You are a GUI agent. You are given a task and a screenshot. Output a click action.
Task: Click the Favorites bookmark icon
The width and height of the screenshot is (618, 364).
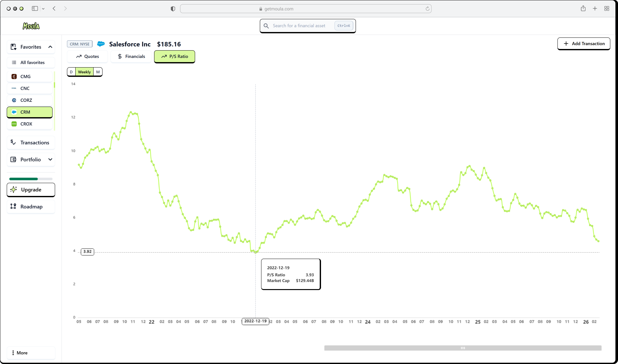click(x=13, y=47)
